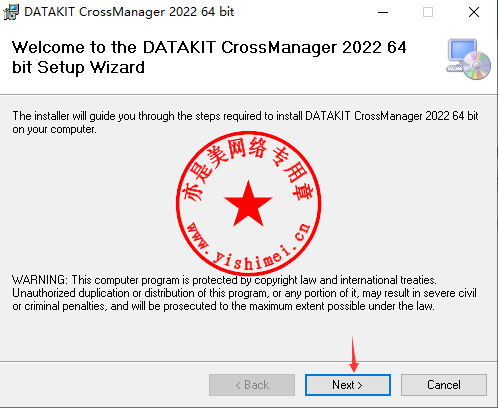This screenshot has height=408, width=498.
Task: Click the Next > button to continue
Action: (x=348, y=385)
